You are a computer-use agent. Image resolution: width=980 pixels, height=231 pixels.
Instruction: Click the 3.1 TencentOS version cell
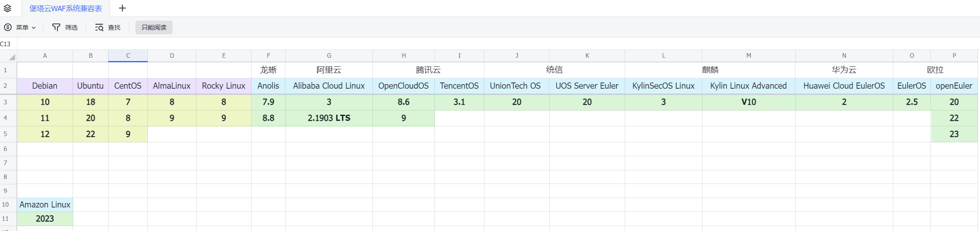tap(459, 102)
